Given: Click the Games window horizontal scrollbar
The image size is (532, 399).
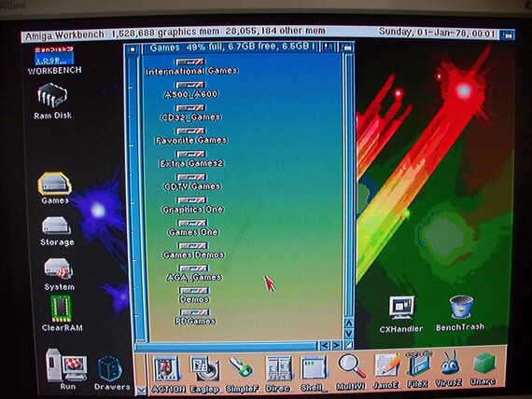Looking at the screenshot, I should [x=227, y=347].
